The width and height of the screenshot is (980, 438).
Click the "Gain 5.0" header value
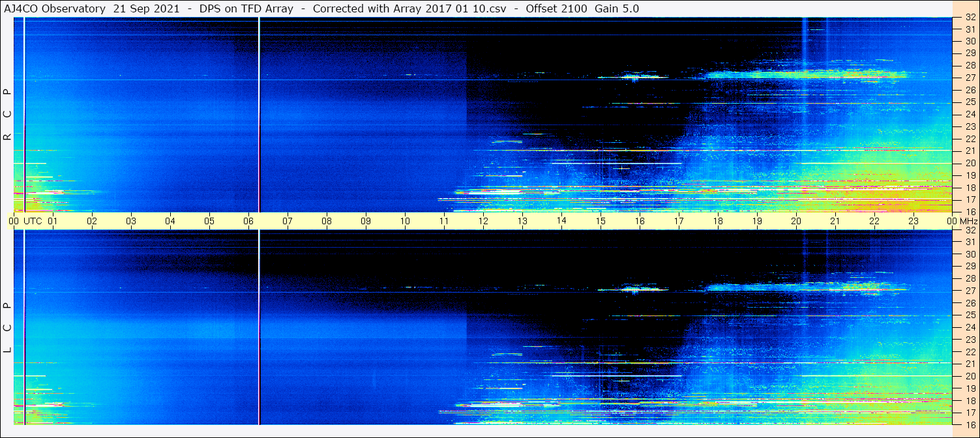617,8
